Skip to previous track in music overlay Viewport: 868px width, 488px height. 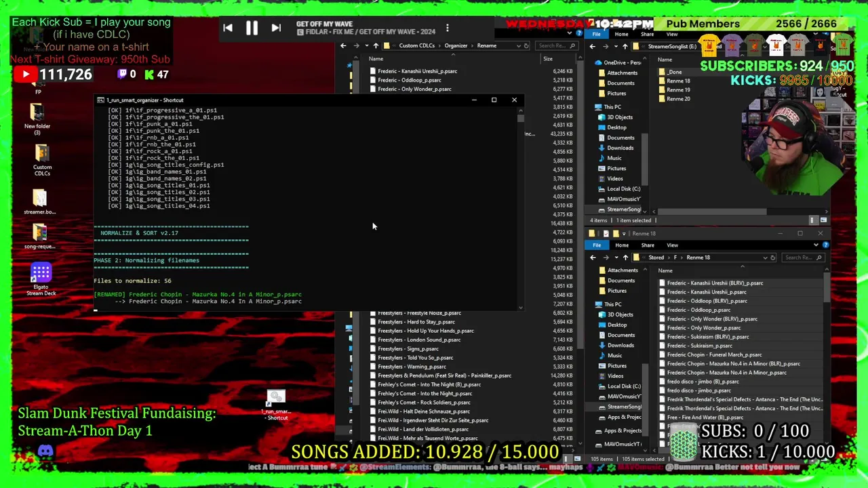[x=228, y=28]
